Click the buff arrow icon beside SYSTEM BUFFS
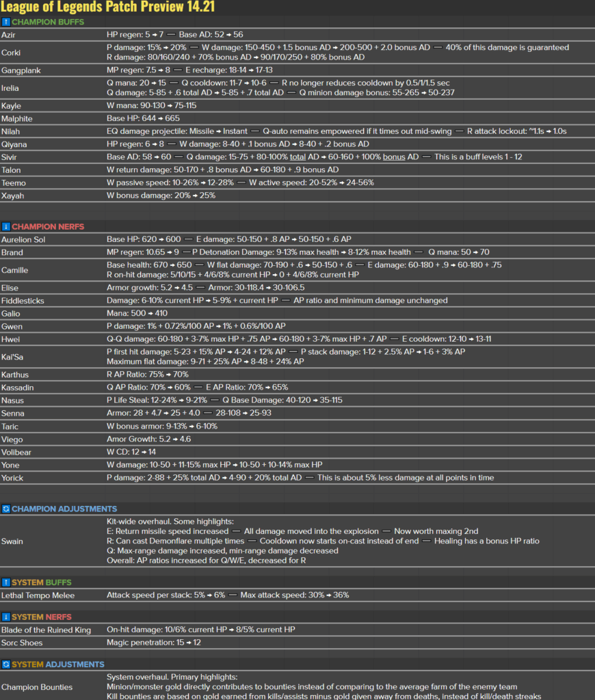This screenshot has height=700, width=595. (x=8, y=582)
